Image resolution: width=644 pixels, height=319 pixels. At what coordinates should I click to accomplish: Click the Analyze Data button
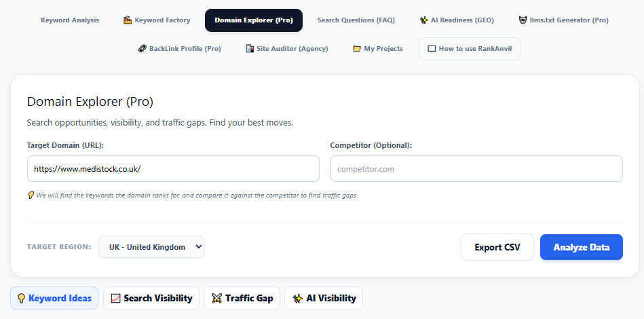[582, 247]
